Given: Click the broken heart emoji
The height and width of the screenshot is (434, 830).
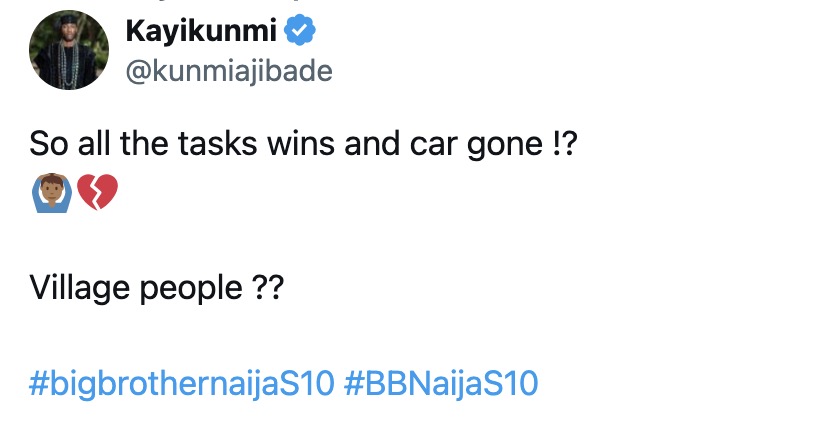Looking at the screenshot, I should [x=96, y=191].
